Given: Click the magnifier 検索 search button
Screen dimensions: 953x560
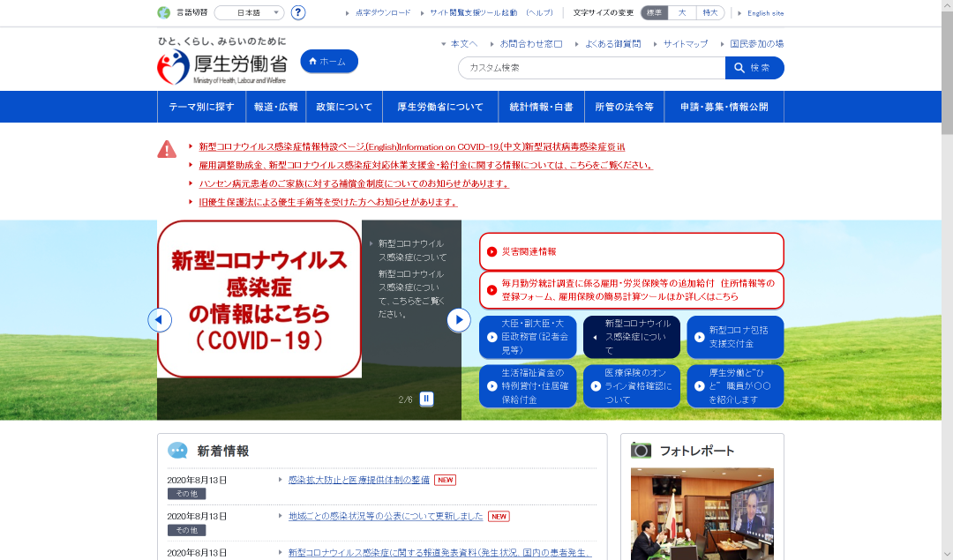Looking at the screenshot, I should pos(754,68).
